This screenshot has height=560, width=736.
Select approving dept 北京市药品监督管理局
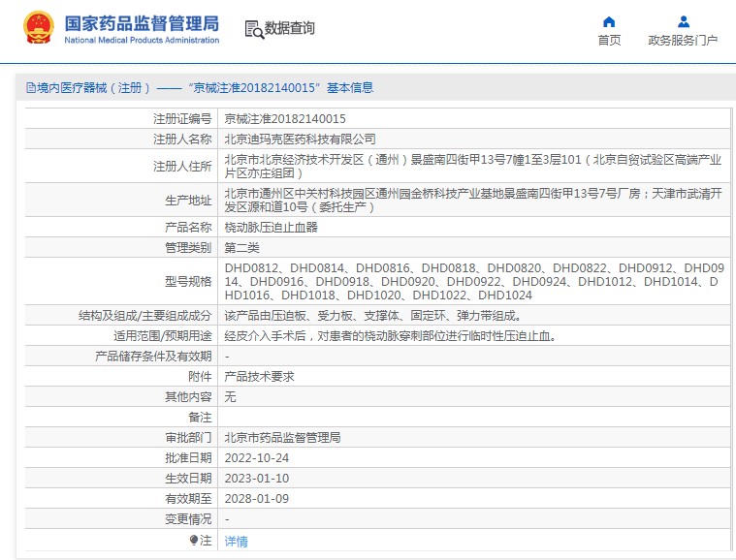click(x=282, y=438)
